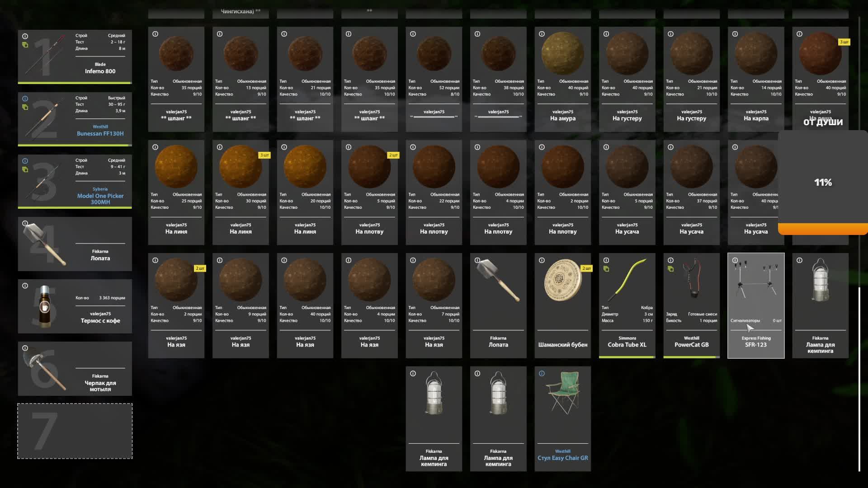Select the Express Fishing SFR-123 rod pod card
Image resolution: width=868 pixels, height=488 pixels.
tap(756, 305)
